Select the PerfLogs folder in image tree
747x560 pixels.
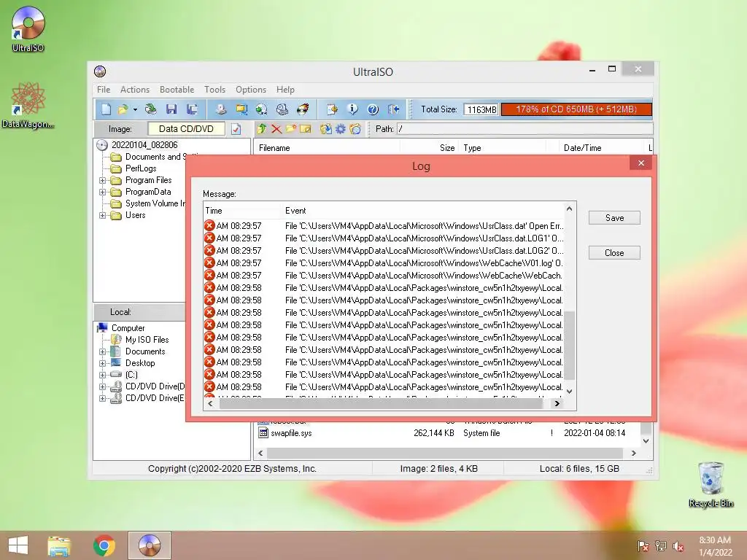pos(141,168)
